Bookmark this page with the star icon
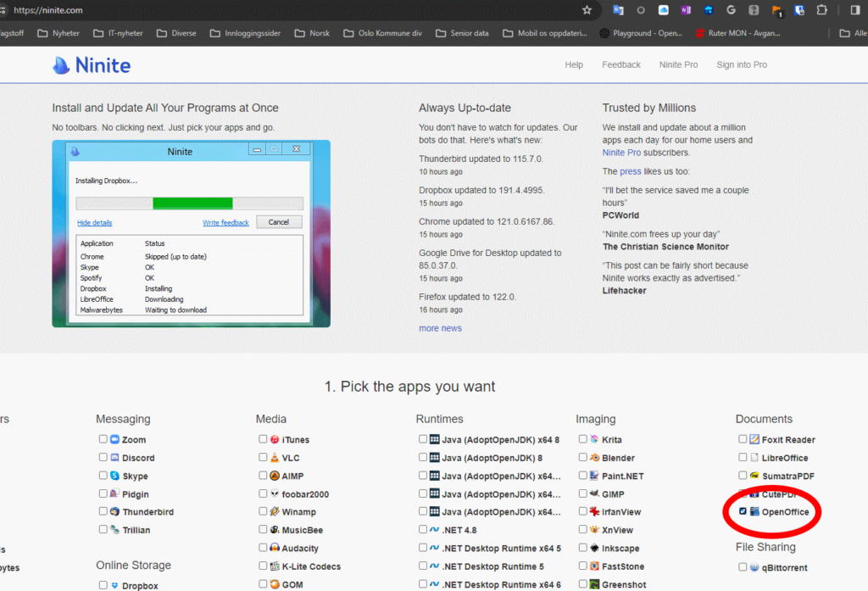 pos(587,10)
